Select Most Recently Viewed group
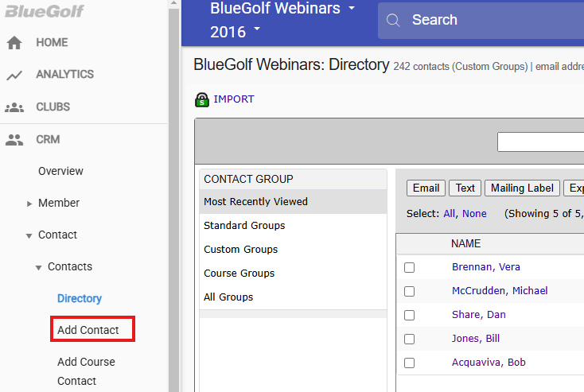 (x=293, y=202)
